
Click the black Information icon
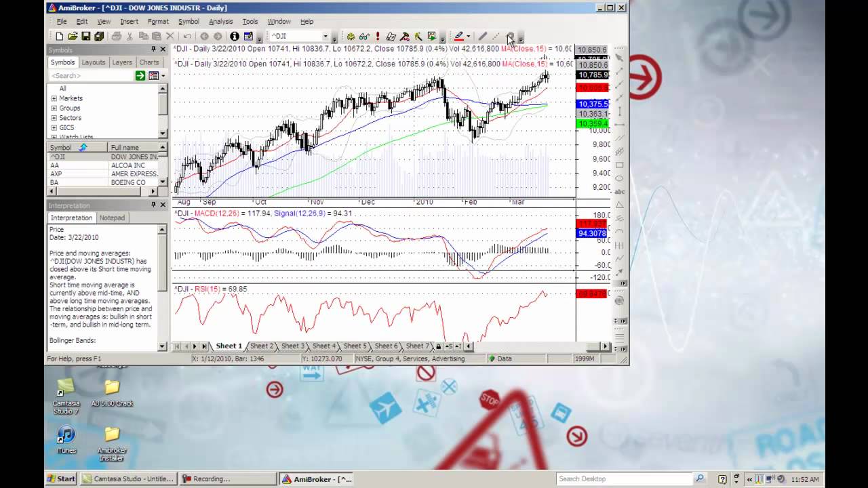pyautogui.click(x=234, y=36)
